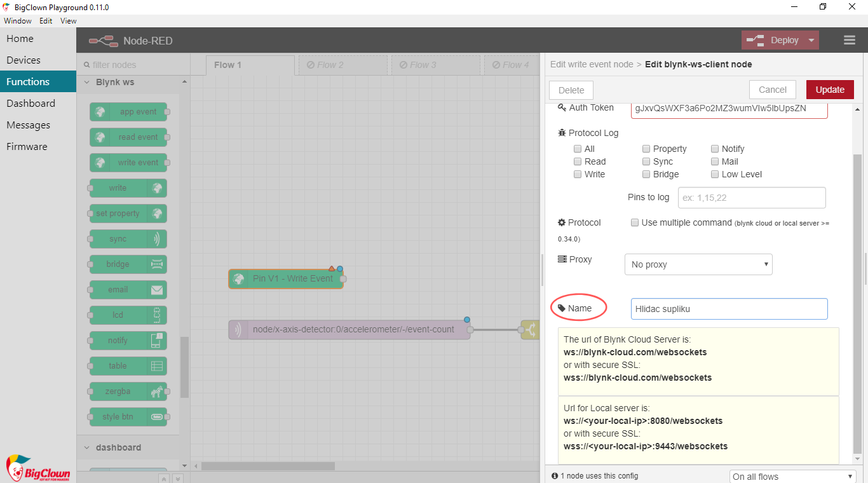The width and height of the screenshot is (868, 483).
Task: Enable the 'Low Level' log checkbox
Action: point(715,174)
